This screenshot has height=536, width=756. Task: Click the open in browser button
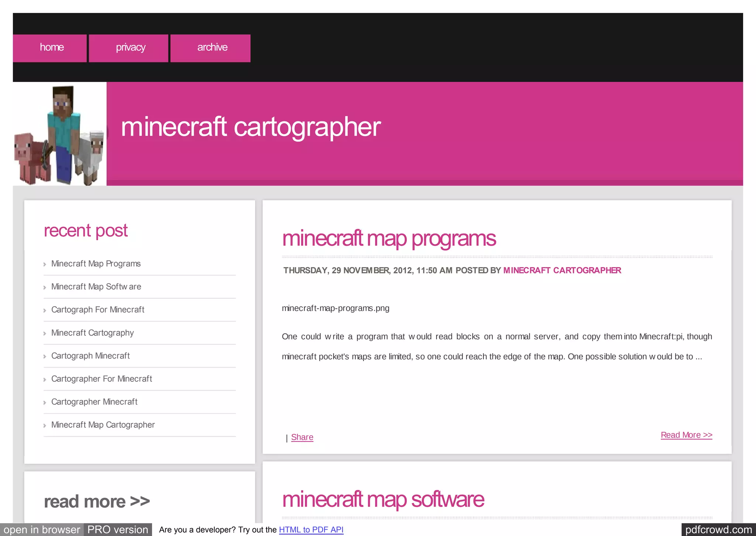[42, 530]
